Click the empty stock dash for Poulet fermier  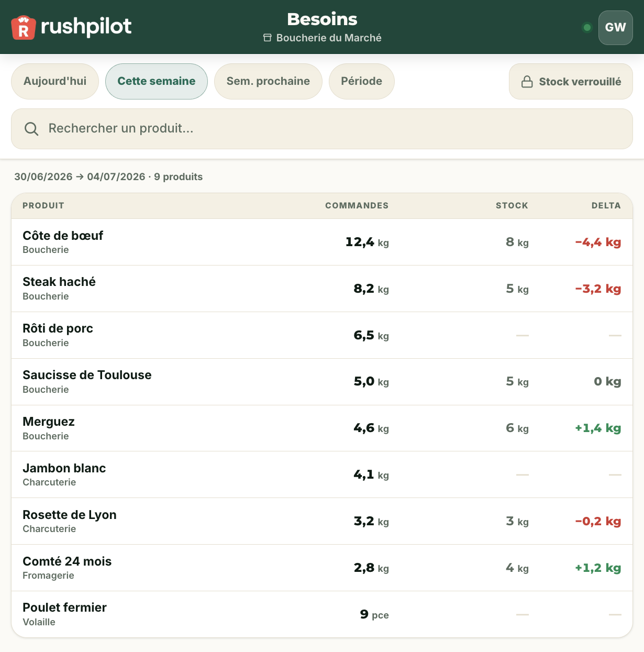click(523, 614)
